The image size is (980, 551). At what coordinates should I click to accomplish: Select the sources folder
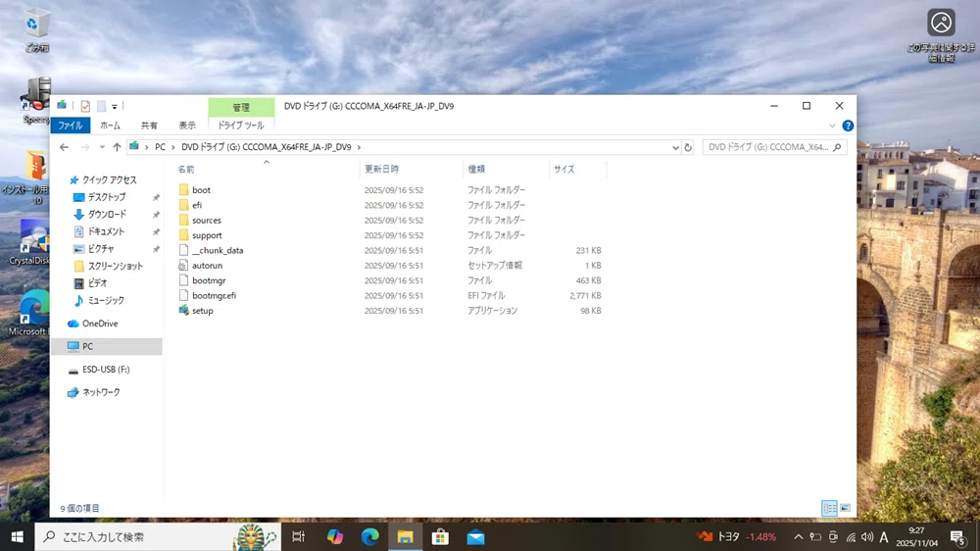[x=206, y=221]
